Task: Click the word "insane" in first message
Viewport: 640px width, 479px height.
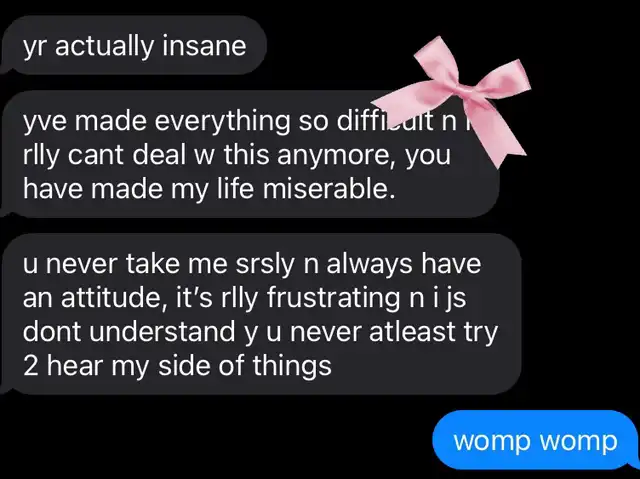Action: (204, 46)
